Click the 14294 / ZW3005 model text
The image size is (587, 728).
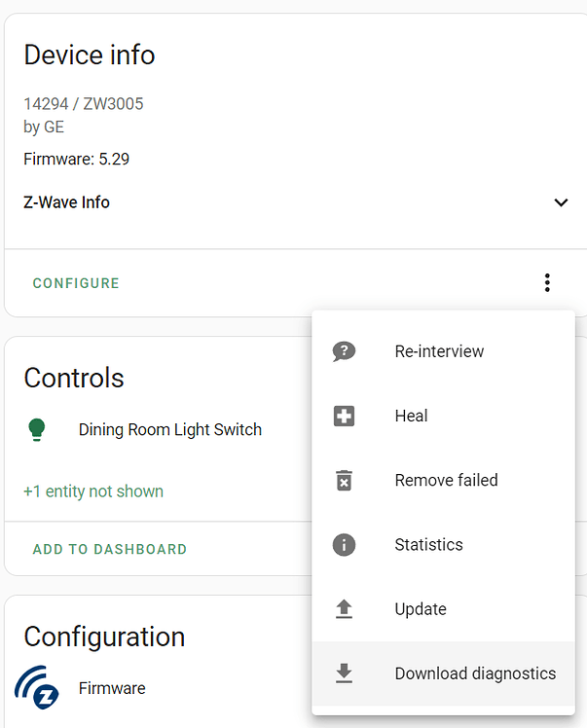84,103
